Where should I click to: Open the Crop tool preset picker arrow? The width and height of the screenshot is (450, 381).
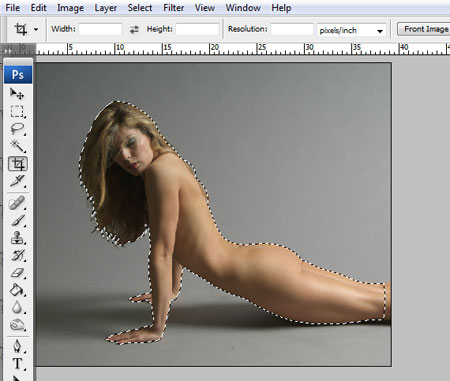pos(36,30)
